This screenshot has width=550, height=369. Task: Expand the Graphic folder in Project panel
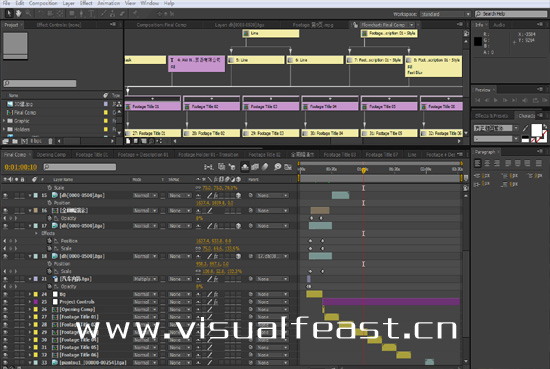coord(4,121)
